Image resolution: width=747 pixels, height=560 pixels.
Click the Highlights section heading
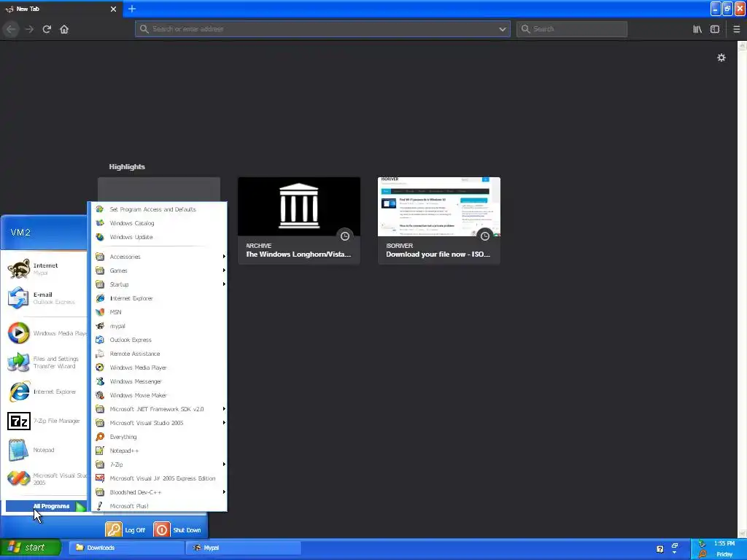(x=127, y=167)
